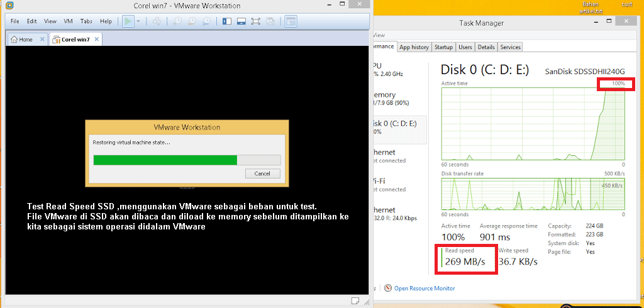Open the VM menu
The width and height of the screenshot is (644, 308).
[68, 21]
